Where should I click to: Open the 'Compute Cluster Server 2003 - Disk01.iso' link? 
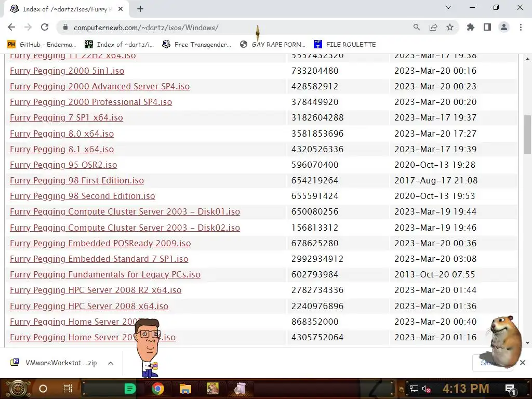[x=125, y=212]
